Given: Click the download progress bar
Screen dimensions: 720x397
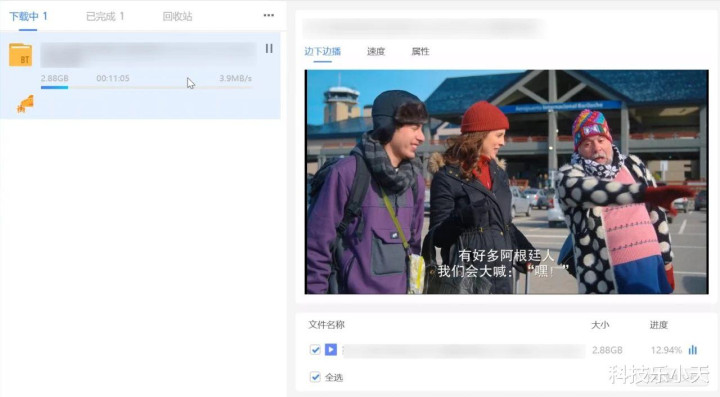Looking at the screenshot, I should (146, 87).
